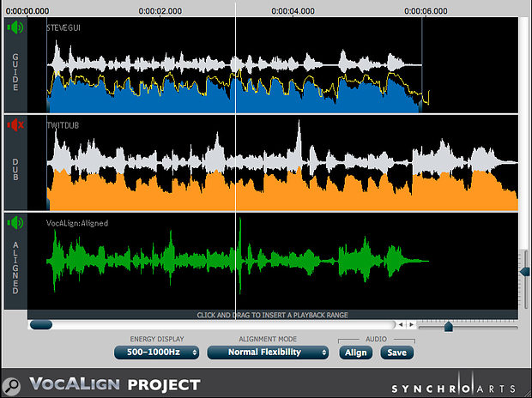Screen dimensions: 532x398
Task: Click the 0:00:02.000 timeline marker
Action: tap(160, 11)
